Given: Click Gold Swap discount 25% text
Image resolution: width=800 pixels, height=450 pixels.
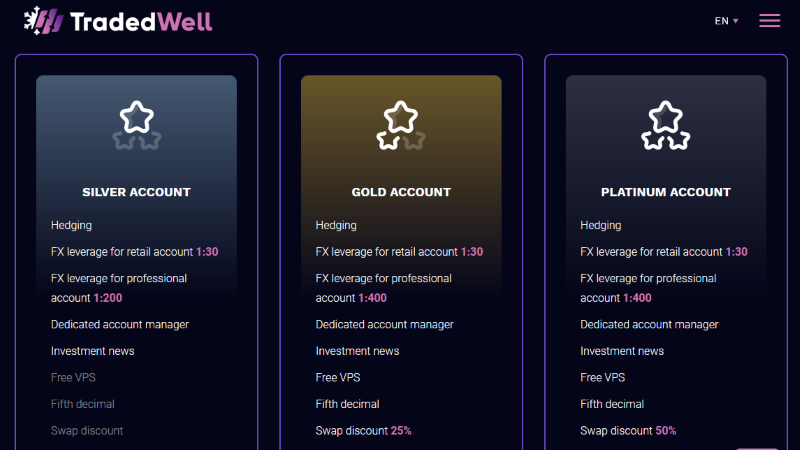Looking at the screenshot, I should click(363, 431).
